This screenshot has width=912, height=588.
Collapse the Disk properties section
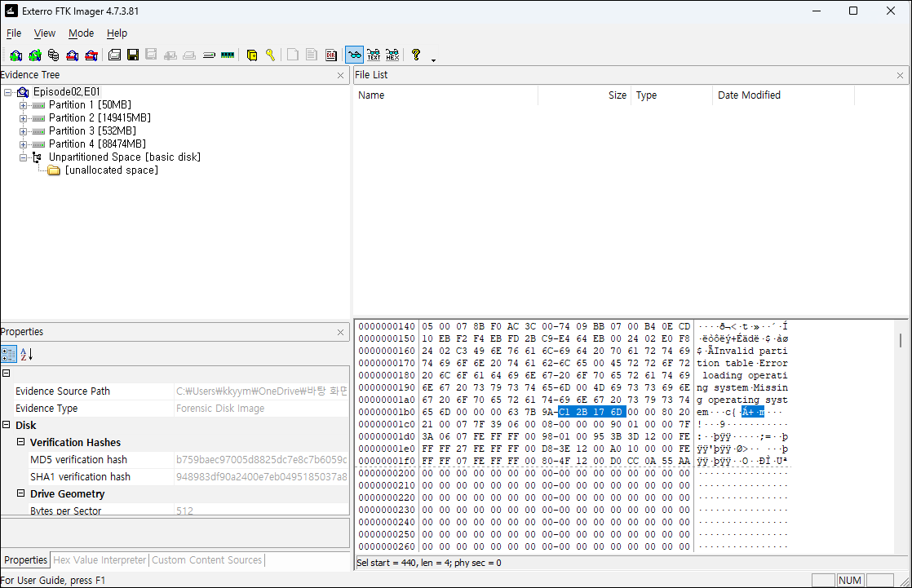(x=7, y=425)
